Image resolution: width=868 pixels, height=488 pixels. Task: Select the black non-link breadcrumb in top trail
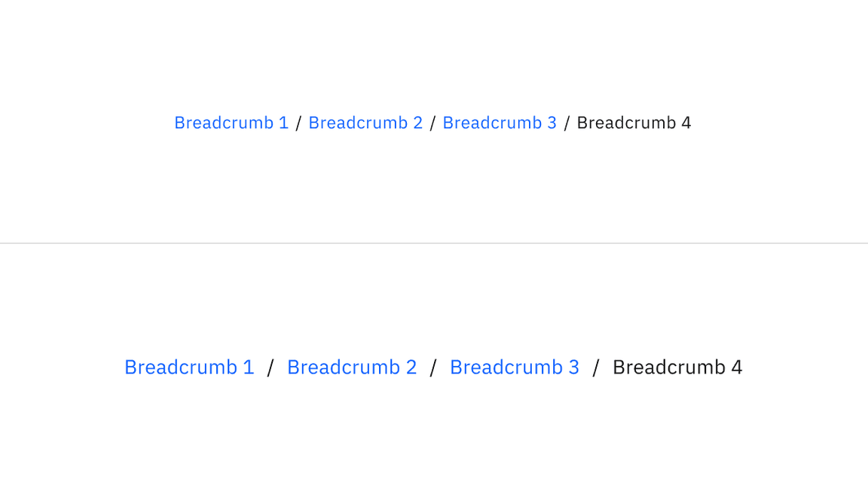(x=634, y=122)
